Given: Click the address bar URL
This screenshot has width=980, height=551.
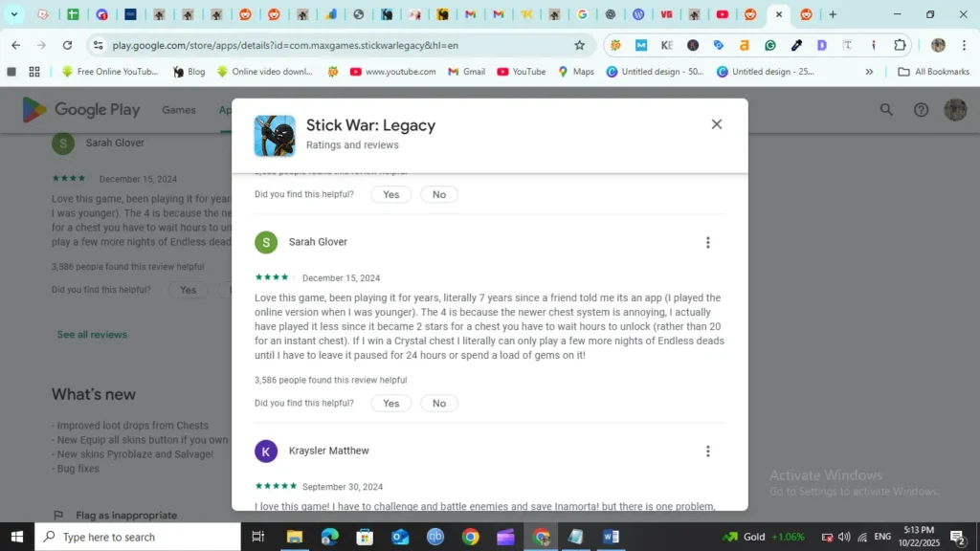Looking at the screenshot, I should point(285,45).
